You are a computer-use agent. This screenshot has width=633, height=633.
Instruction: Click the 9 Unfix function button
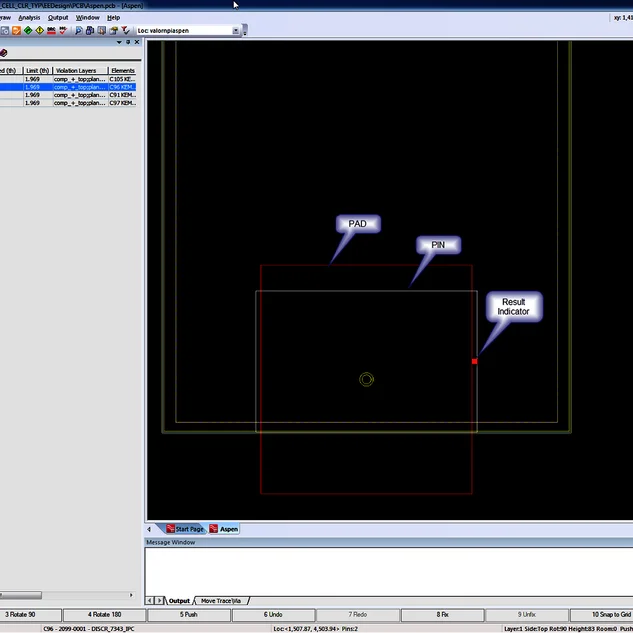(x=527, y=614)
